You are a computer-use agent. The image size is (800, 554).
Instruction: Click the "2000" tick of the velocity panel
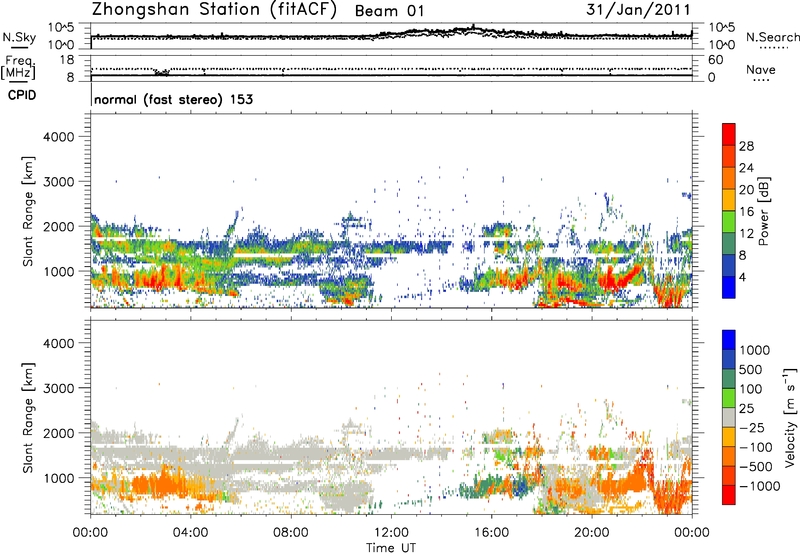(x=59, y=433)
